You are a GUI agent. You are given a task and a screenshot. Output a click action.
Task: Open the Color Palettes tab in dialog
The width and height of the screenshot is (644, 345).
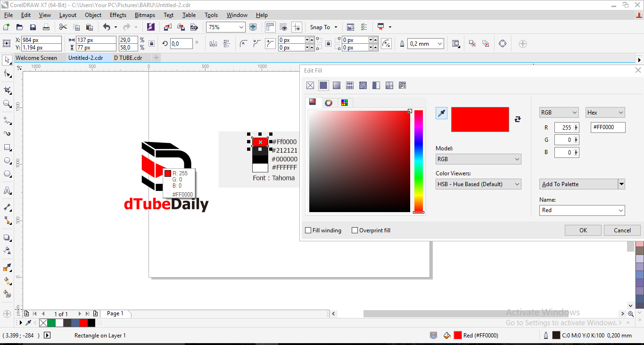[x=345, y=103]
